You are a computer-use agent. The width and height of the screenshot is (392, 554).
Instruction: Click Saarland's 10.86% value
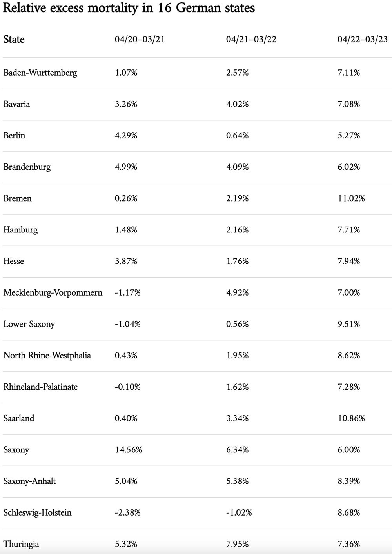(351, 418)
